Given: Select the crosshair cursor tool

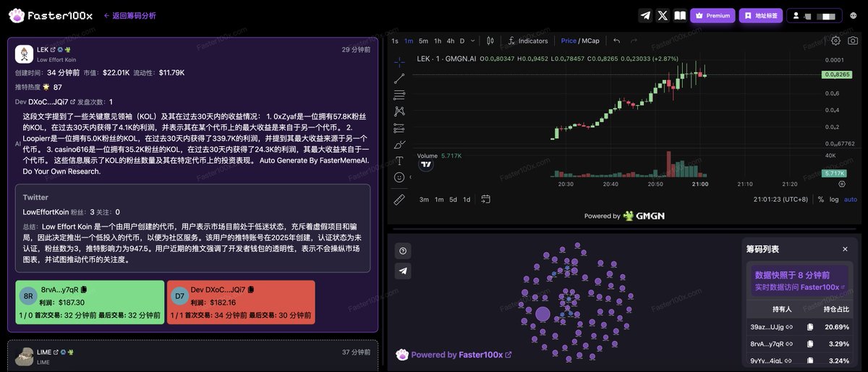Looking at the screenshot, I should coord(399,62).
